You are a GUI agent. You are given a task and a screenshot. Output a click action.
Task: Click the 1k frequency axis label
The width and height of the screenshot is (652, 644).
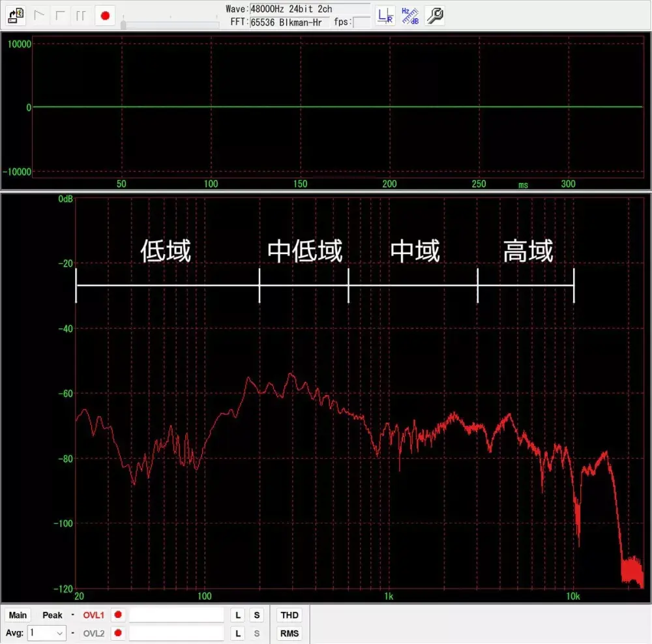pos(389,596)
